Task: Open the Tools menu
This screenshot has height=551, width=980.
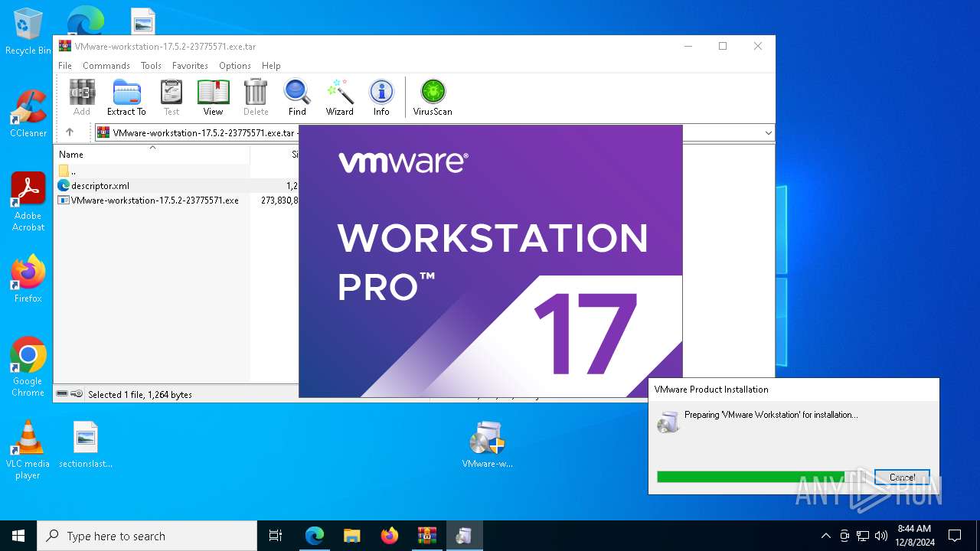Action: point(151,66)
